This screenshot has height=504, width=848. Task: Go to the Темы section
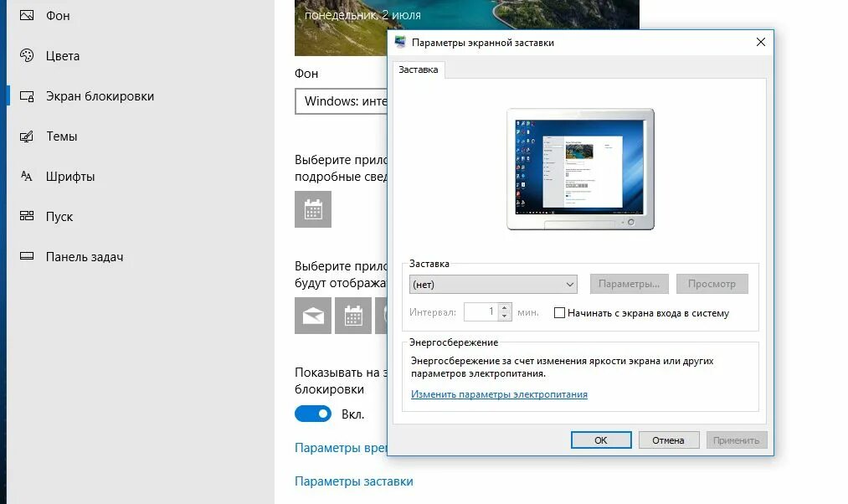tap(62, 136)
